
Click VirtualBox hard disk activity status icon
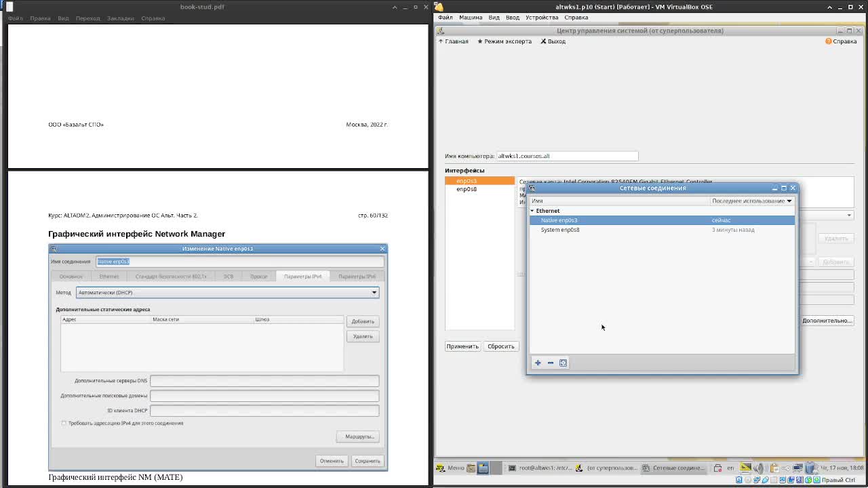point(739,480)
